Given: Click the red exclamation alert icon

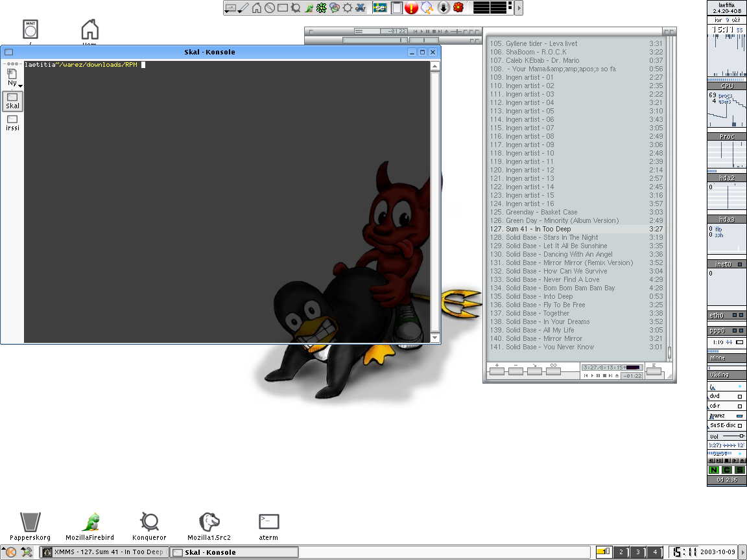Looking at the screenshot, I should pos(411,8).
